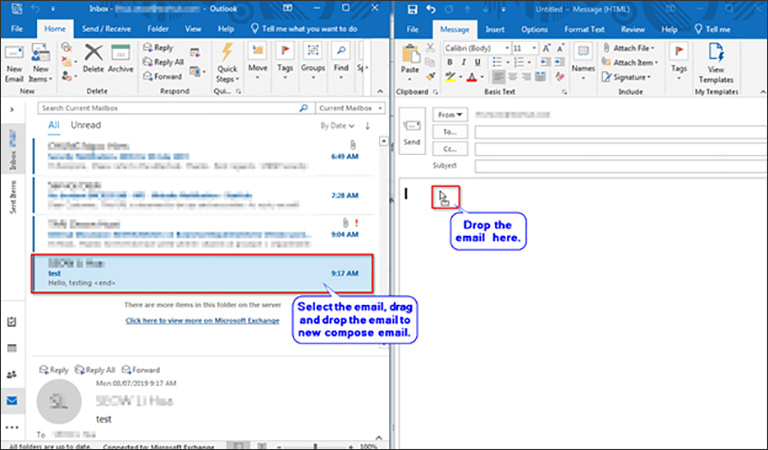Click the Reply button in Respond group
Screen dimensions: 768x450
tap(158, 47)
